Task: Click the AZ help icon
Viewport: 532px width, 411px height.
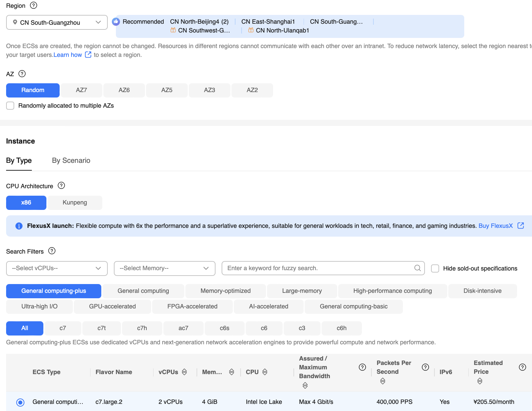Action: click(22, 74)
